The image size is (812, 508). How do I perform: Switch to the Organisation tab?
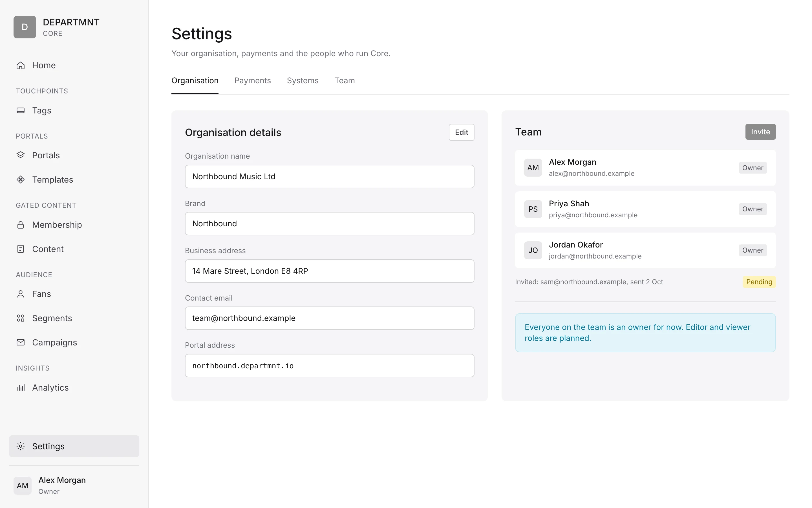[x=195, y=81]
